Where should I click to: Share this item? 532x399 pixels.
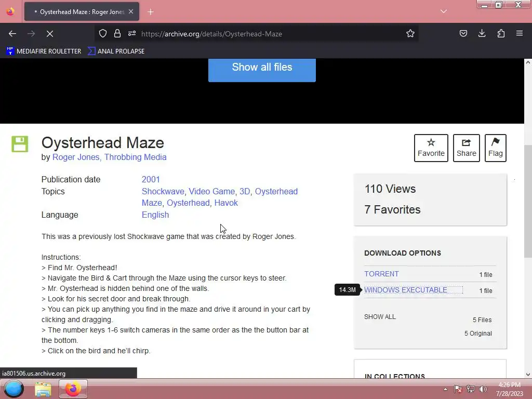(x=466, y=148)
